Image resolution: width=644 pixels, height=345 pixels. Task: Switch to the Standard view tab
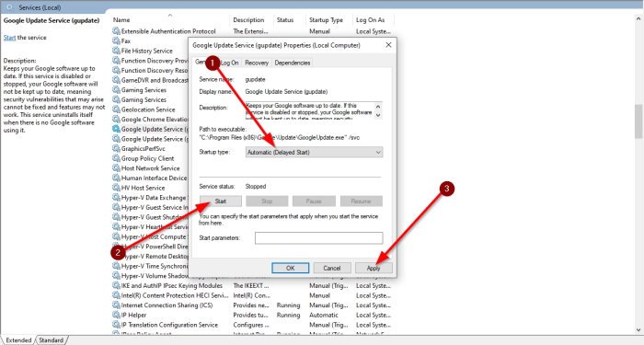click(51, 340)
